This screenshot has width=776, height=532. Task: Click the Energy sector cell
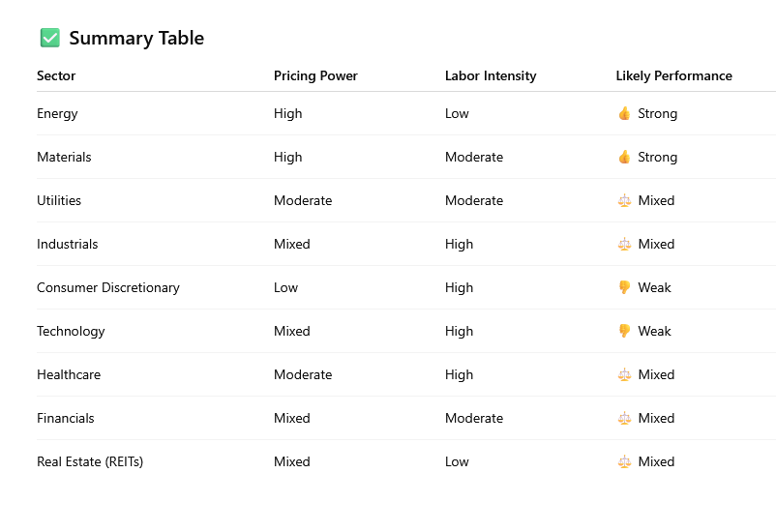pos(57,114)
